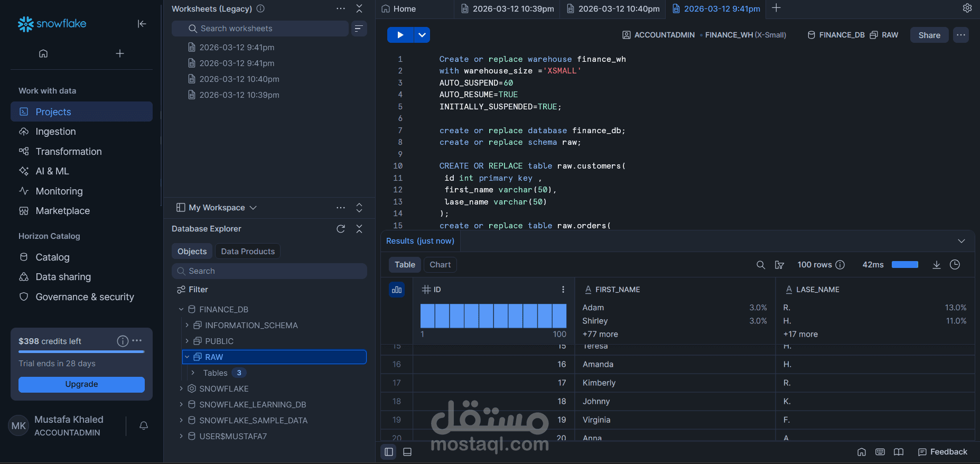980x464 pixels.
Task: Switch to the Home tab
Action: tap(399, 8)
